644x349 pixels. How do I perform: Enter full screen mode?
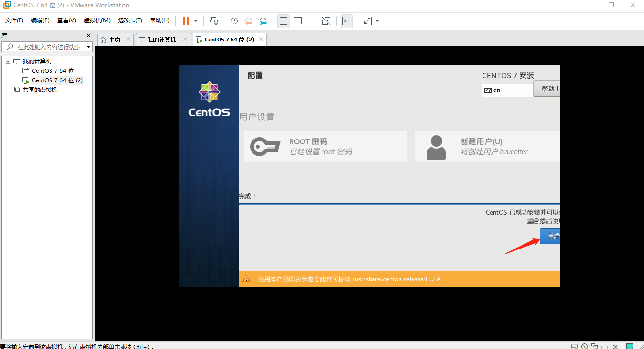coord(312,21)
